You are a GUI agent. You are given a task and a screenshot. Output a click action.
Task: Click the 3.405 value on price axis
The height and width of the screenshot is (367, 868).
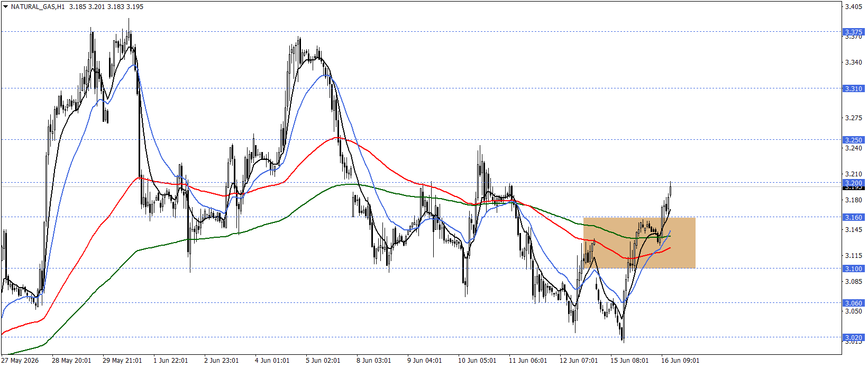click(x=853, y=6)
